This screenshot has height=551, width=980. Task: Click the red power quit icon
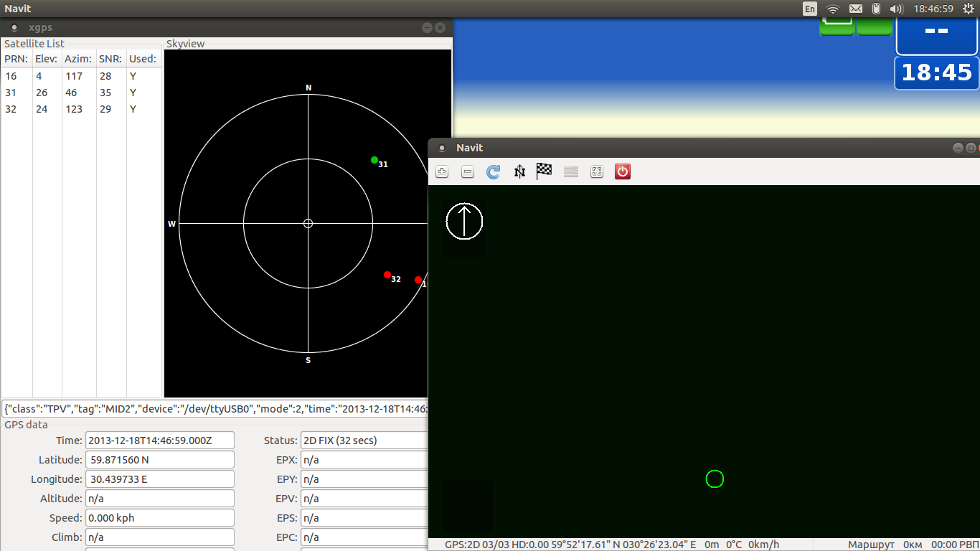[623, 172]
